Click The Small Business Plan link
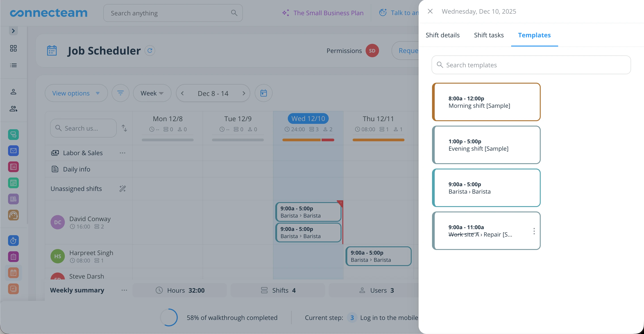The width and height of the screenshot is (644, 334). [328, 13]
